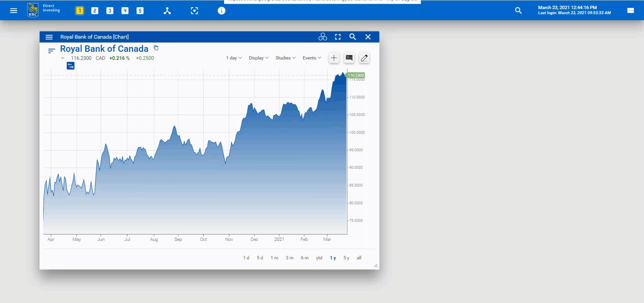Image resolution: width=644 pixels, height=303 pixels.
Task: Click the focus/capture frame icon in top bar
Action: click(x=194, y=11)
